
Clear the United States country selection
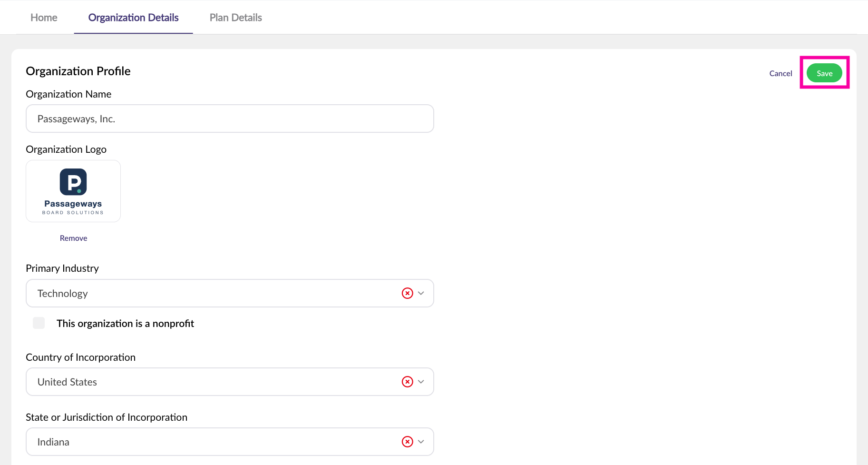[407, 382]
